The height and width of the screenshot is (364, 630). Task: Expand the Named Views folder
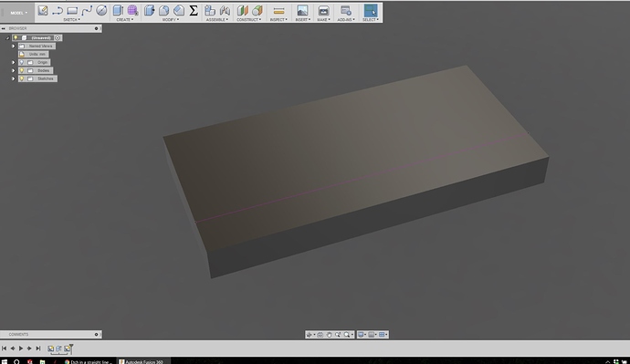point(14,47)
